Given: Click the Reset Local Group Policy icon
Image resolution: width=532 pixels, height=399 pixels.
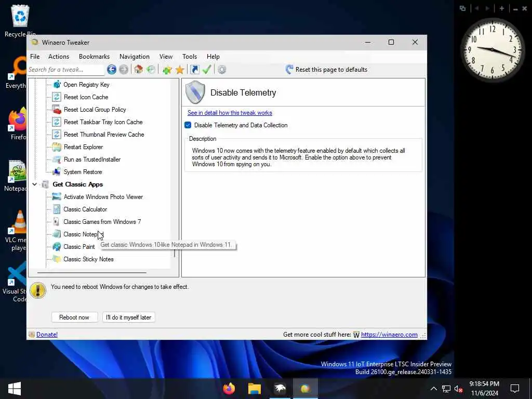Looking at the screenshot, I should coord(57,110).
